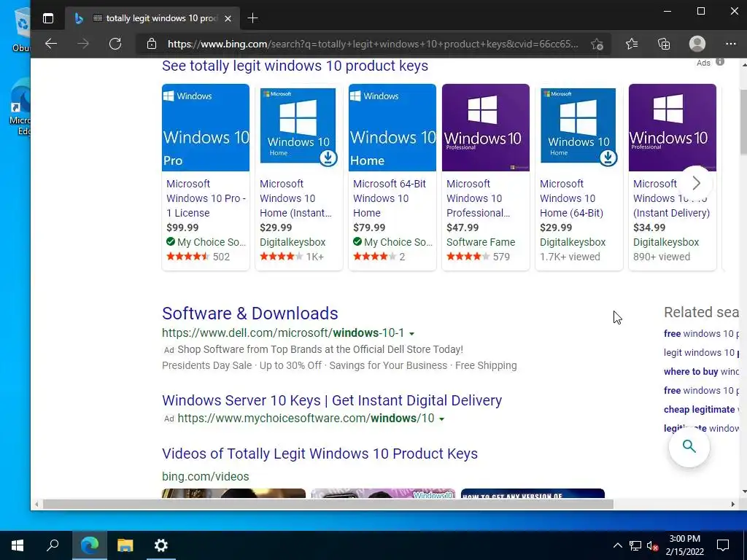Open File Explorer from taskbar
This screenshot has height=560, width=747.
click(125, 545)
